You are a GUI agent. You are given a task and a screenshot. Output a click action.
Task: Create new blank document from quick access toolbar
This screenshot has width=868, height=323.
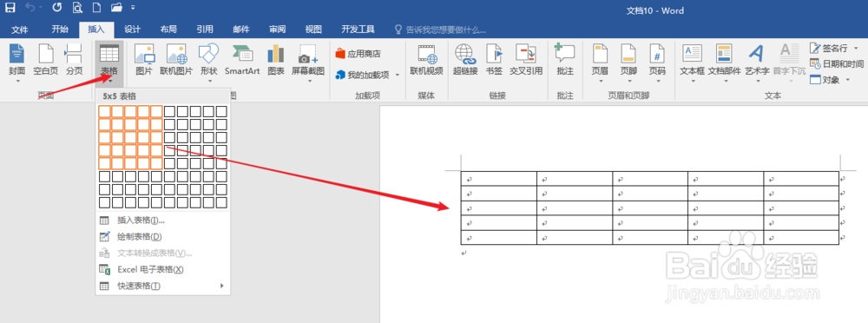96,8
